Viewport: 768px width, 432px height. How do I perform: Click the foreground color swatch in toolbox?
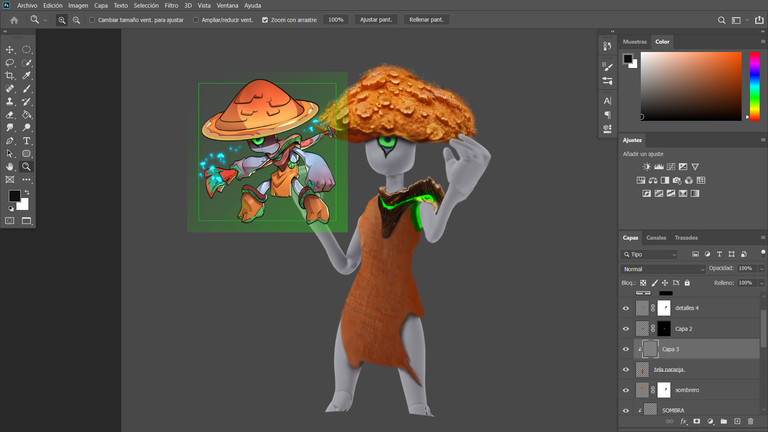pos(14,196)
